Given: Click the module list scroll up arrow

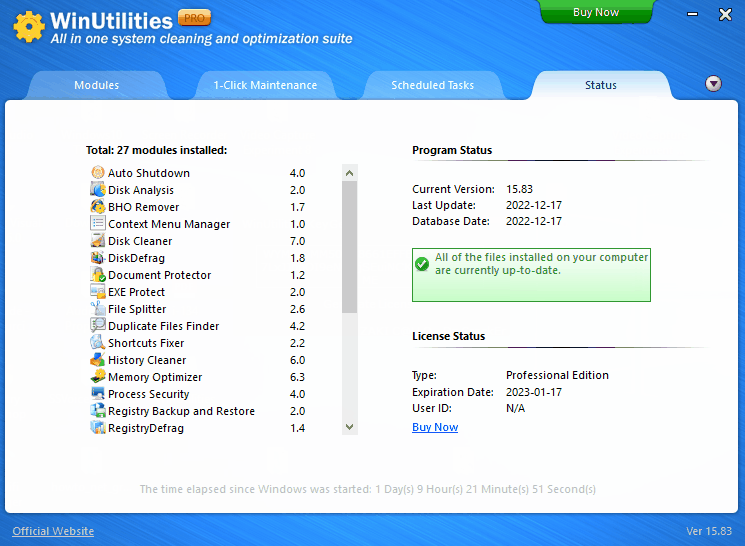Looking at the screenshot, I should (349, 173).
